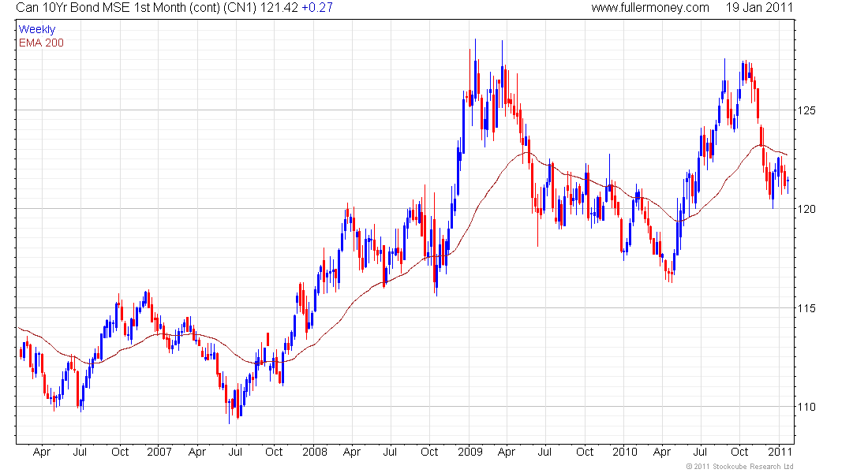
Task: Click the 2011 year marker on time axis
Action: 780,453
